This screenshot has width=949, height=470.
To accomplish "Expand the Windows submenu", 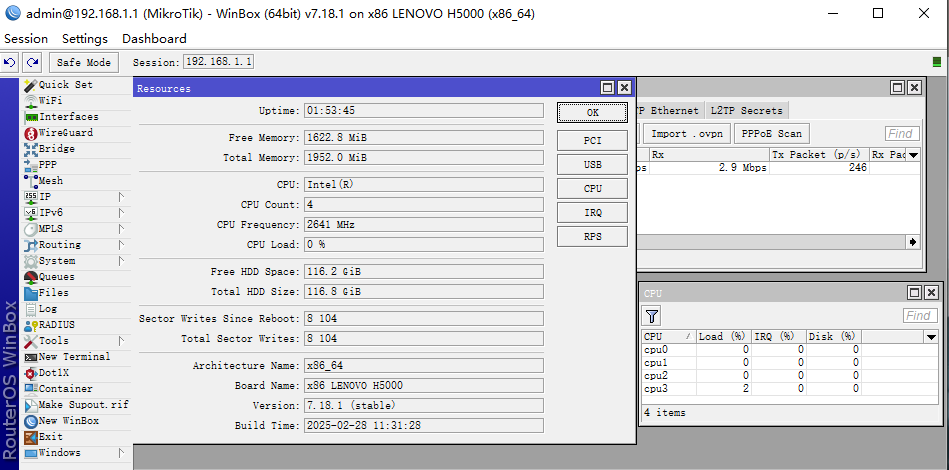I will (x=121, y=452).
